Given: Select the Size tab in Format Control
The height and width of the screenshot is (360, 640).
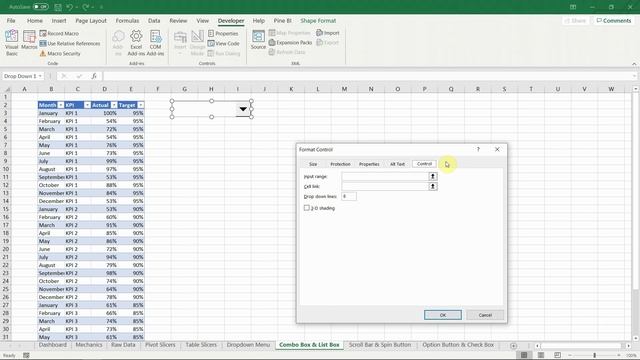Looking at the screenshot, I should [x=313, y=164].
